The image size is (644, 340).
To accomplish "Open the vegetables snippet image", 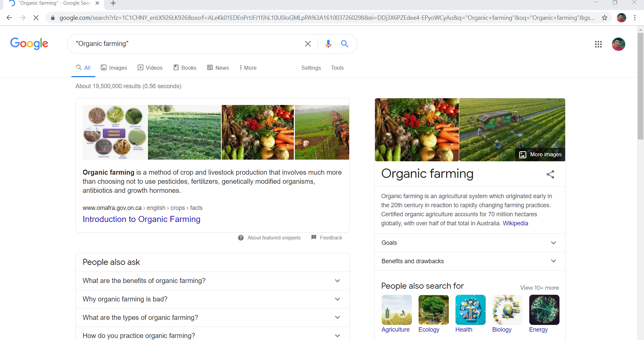I will [258, 132].
